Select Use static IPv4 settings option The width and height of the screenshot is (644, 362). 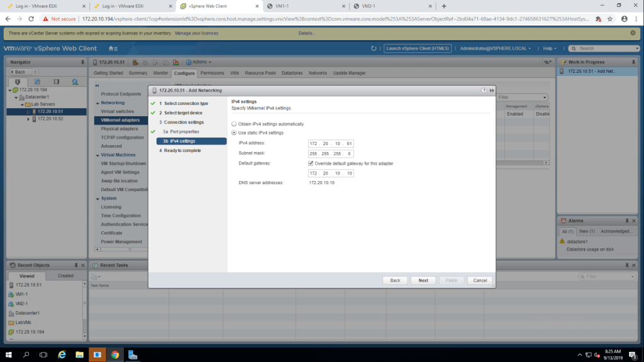pyautogui.click(x=235, y=133)
